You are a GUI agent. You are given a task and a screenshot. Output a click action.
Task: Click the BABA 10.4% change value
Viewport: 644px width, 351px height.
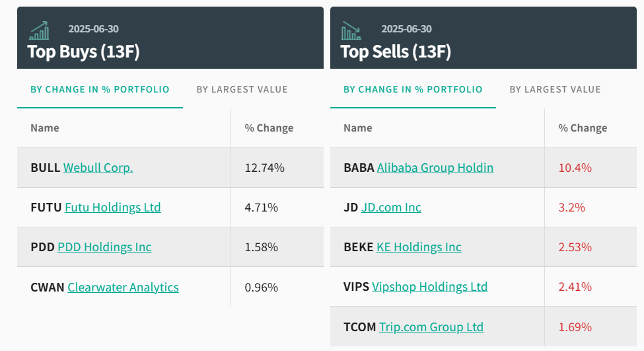[x=575, y=168]
